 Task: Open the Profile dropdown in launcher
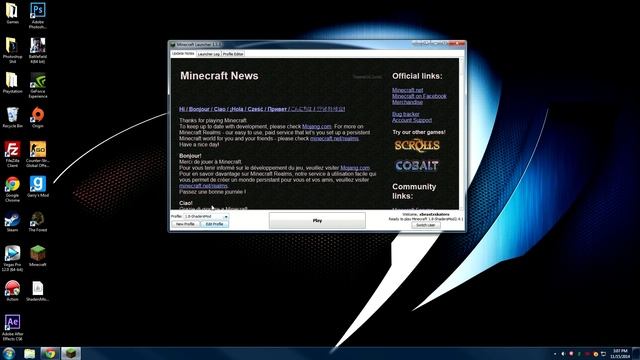[206, 216]
